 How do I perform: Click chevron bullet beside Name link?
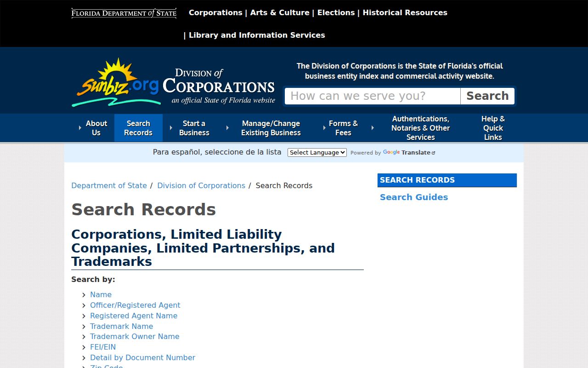(x=84, y=295)
